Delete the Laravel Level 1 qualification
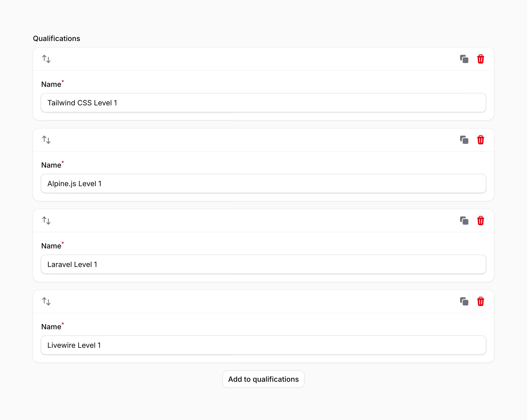 click(481, 220)
